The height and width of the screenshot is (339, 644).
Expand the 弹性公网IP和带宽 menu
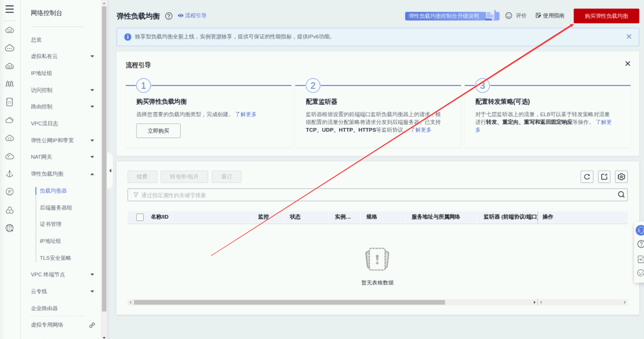pos(92,140)
